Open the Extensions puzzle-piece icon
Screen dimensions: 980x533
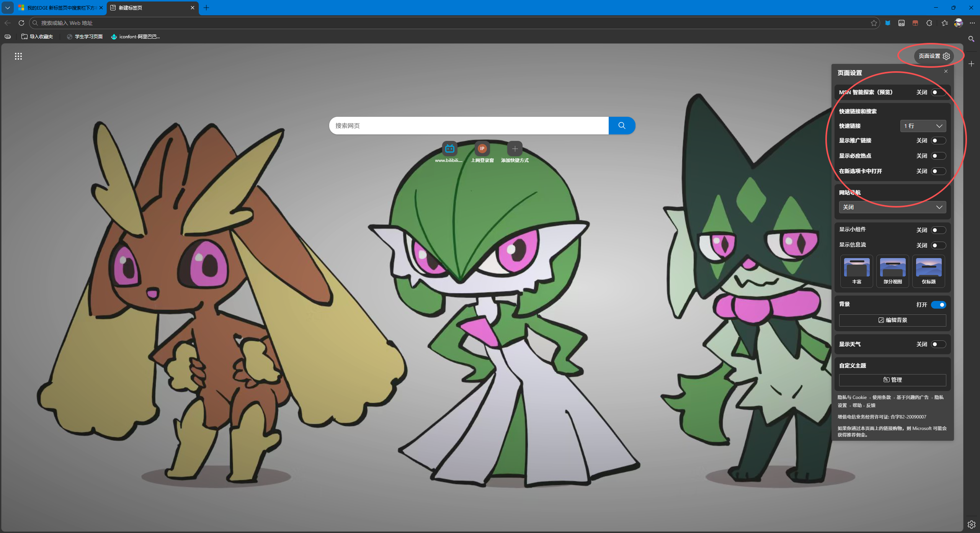tap(929, 23)
